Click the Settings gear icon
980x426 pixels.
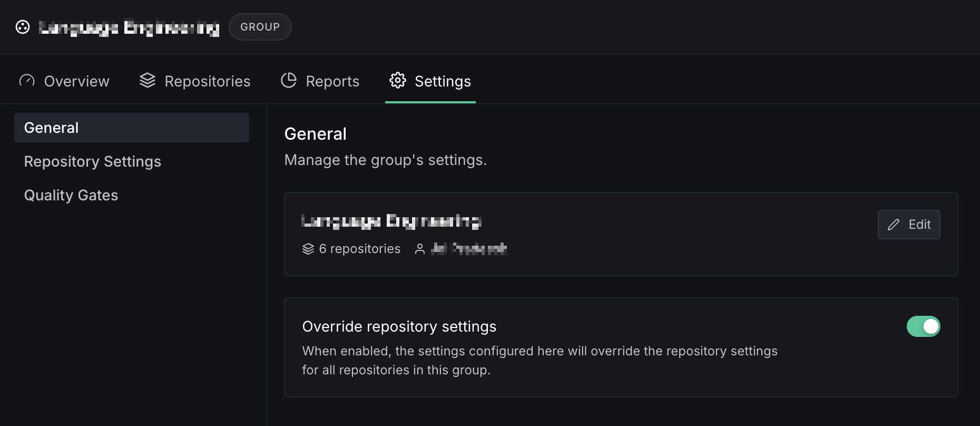coord(398,81)
